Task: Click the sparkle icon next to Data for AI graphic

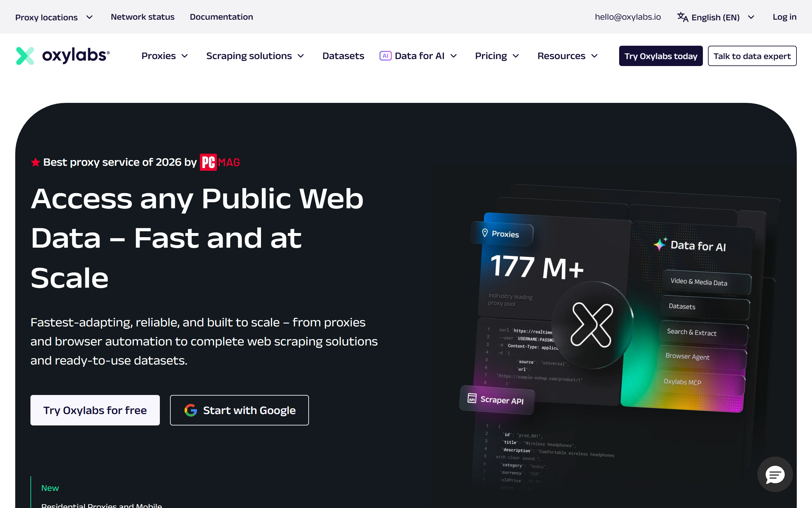Action: coord(660,244)
